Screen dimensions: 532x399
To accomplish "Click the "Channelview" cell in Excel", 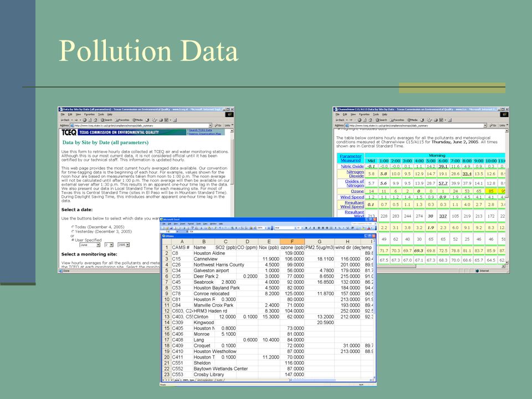I will [x=206, y=259].
